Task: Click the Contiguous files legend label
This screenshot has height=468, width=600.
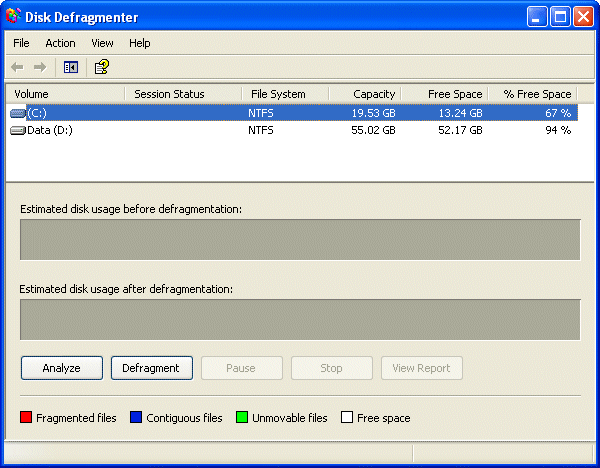Action: click(184, 418)
